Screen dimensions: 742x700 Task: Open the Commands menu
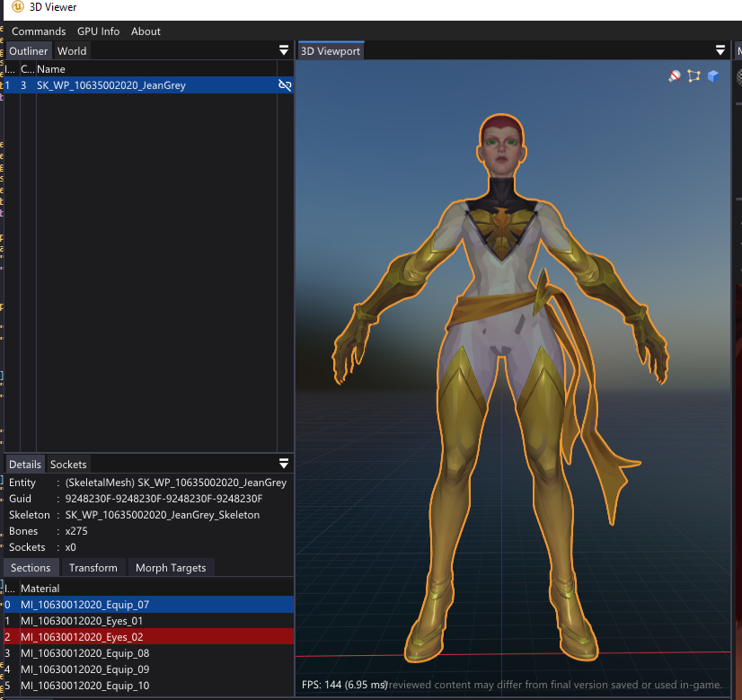pos(39,31)
